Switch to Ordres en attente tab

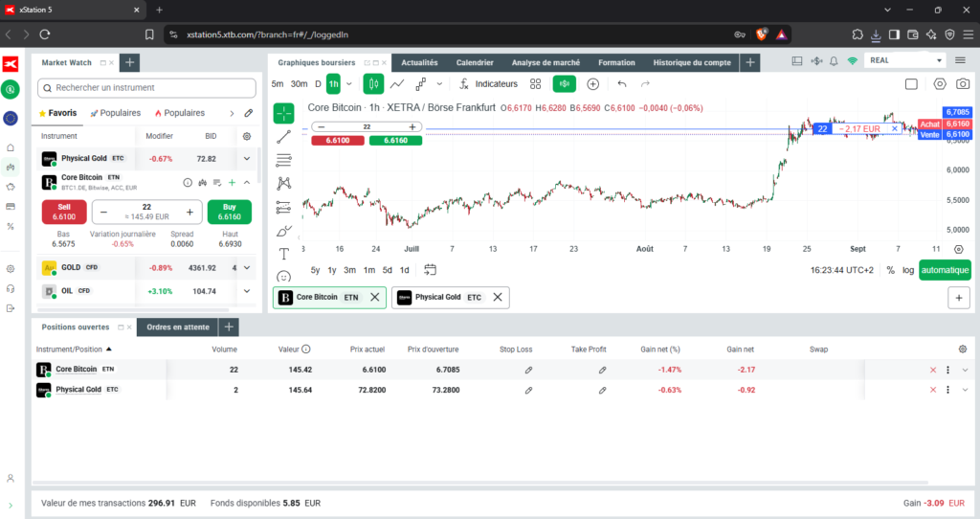178,327
